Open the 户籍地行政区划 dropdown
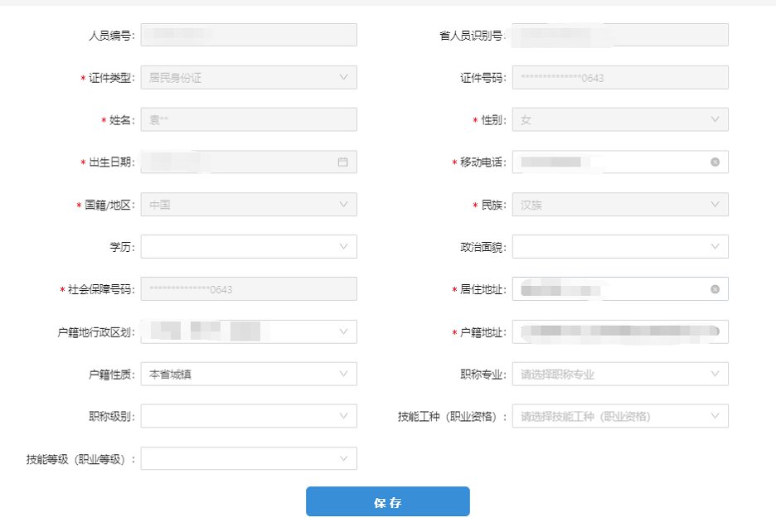This screenshot has height=532, width=776. (x=249, y=331)
